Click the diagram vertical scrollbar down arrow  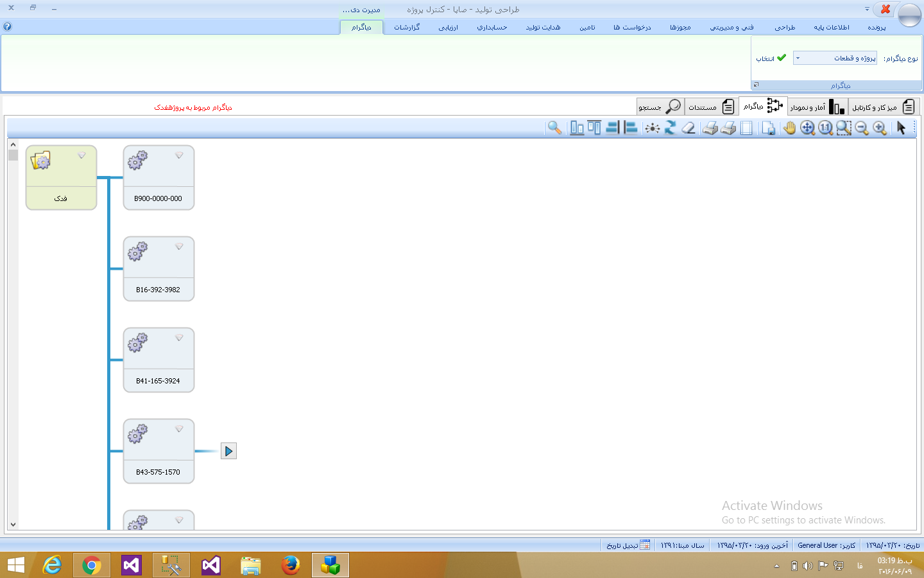tap(13, 525)
